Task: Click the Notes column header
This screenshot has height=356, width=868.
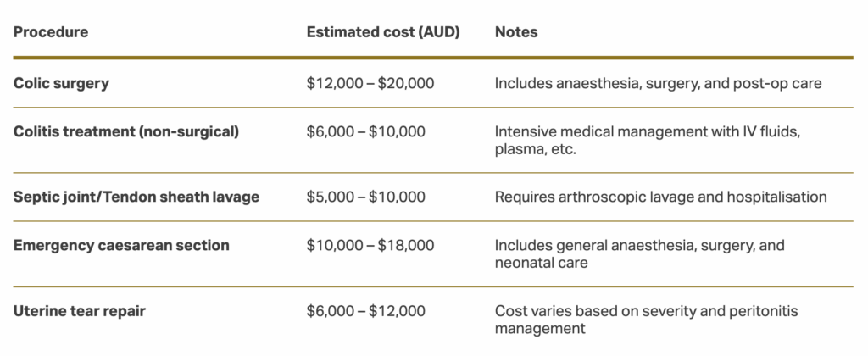Action: tap(516, 32)
